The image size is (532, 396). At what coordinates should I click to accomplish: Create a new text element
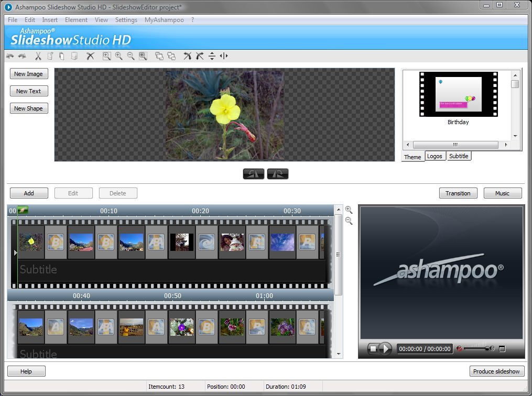click(x=28, y=91)
